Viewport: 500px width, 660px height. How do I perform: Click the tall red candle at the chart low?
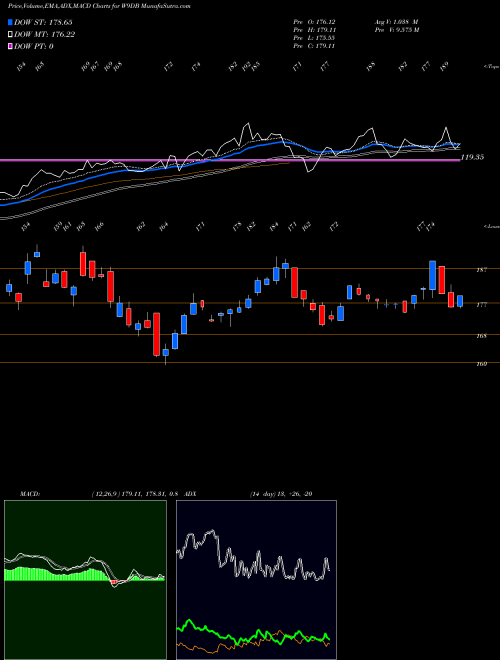156,334
